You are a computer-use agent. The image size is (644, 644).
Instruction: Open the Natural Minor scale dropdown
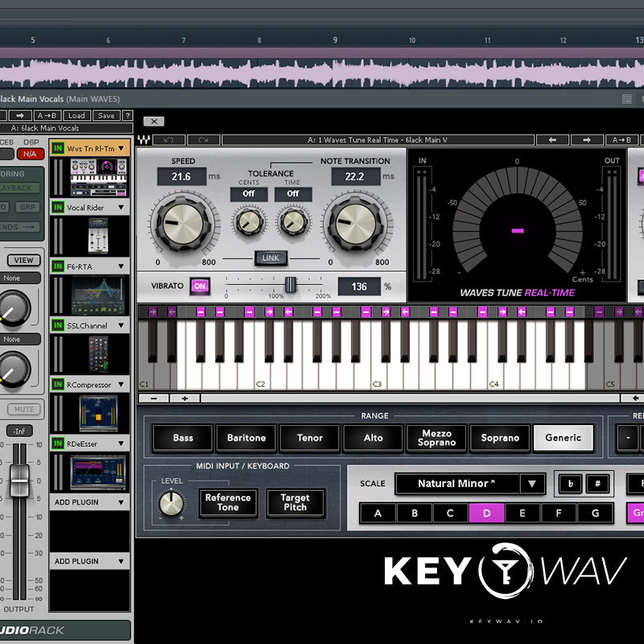click(531, 484)
